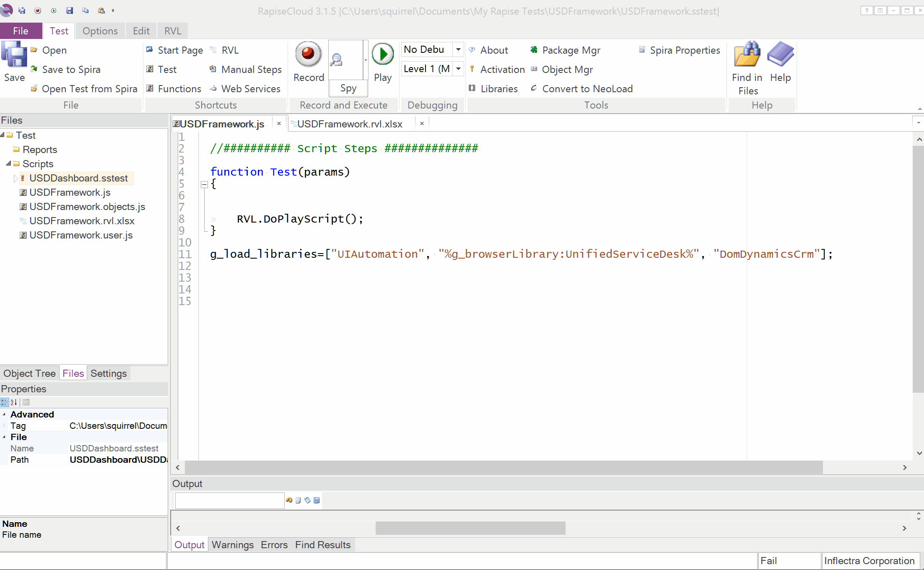Collapse the function code fold marker
Image resolution: width=924 pixels, height=570 pixels.
click(204, 184)
